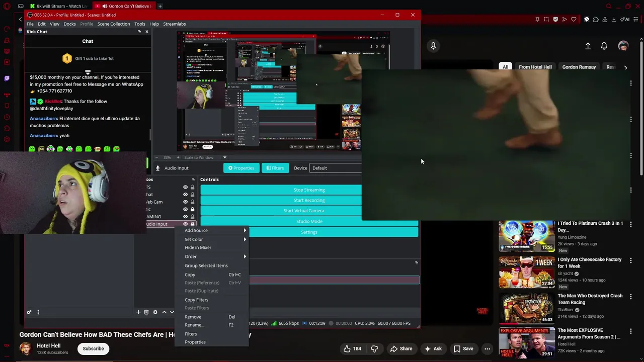Click add source plus icon in OBS
The height and width of the screenshot is (362, 644).
coord(138,312)
